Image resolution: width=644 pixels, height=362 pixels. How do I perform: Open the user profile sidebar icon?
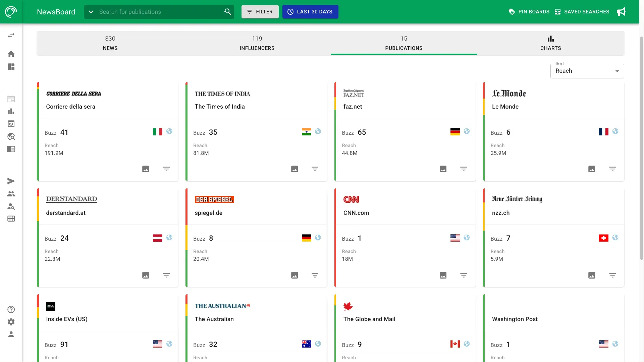[11, 335]
